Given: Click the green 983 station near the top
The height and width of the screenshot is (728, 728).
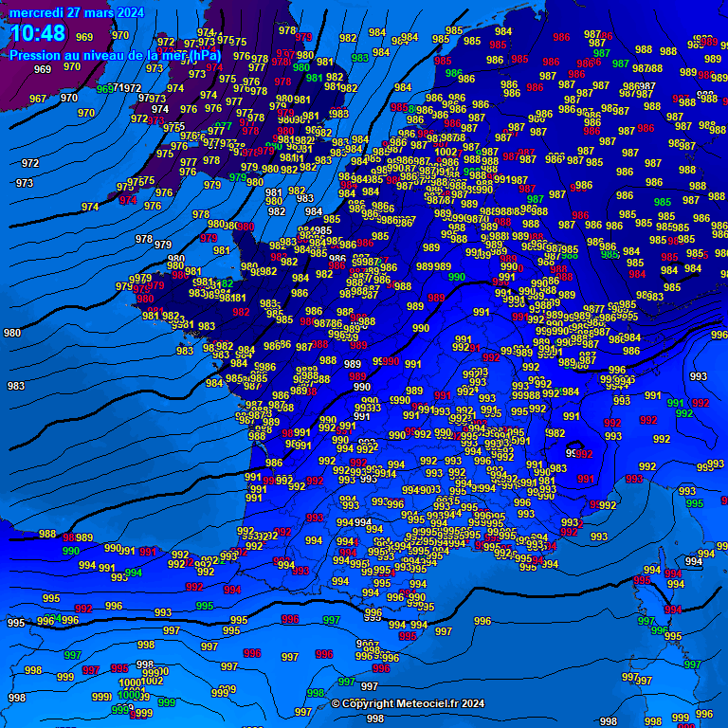Looking at the screenshot, I should (360, 58).
